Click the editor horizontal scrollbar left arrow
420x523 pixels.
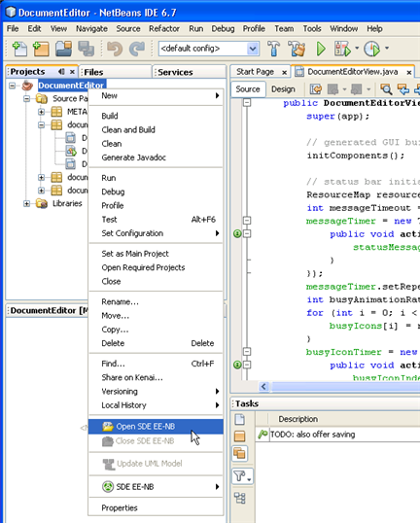point(263,387)
